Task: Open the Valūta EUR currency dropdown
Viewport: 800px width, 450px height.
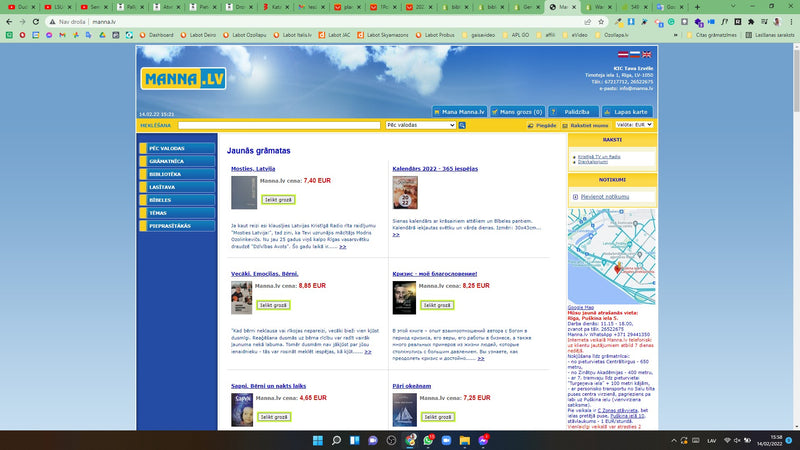Action: click(634, 124)
